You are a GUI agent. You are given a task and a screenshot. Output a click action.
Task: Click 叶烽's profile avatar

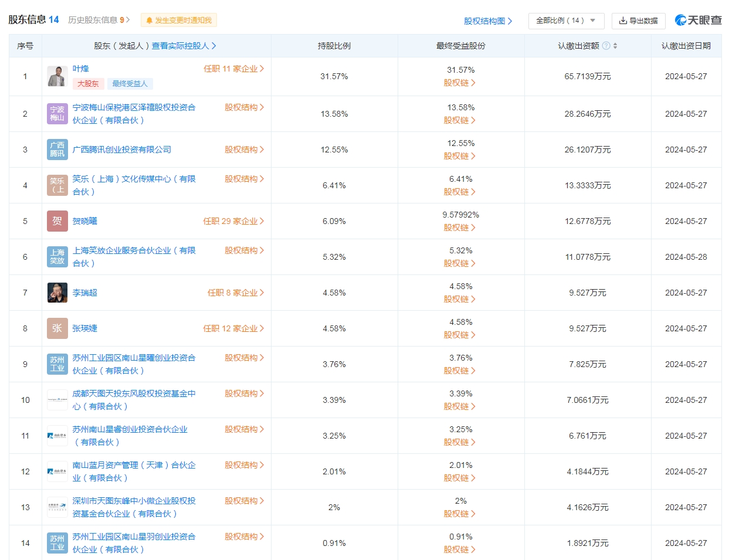coord(57,76)
